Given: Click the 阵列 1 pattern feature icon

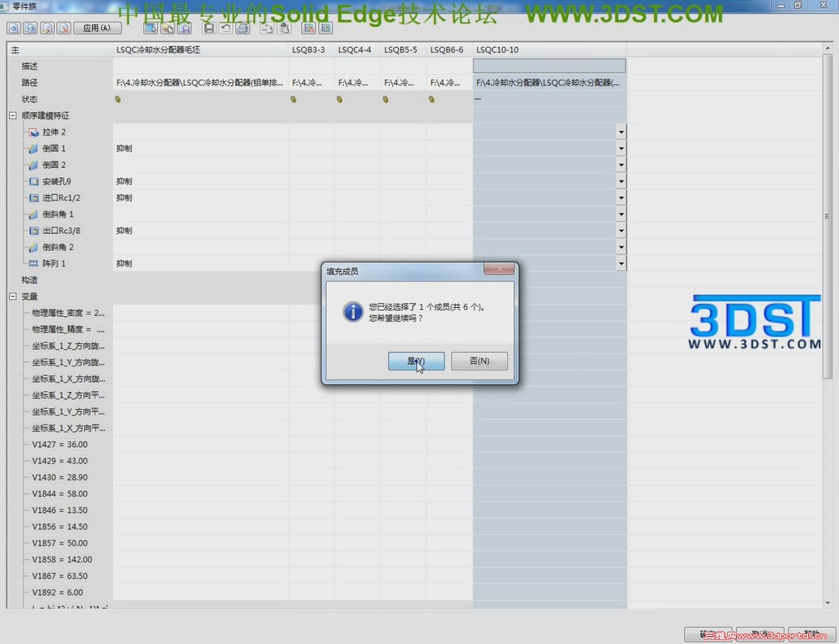Looking at the screenshot, I should tap(34, 264).
